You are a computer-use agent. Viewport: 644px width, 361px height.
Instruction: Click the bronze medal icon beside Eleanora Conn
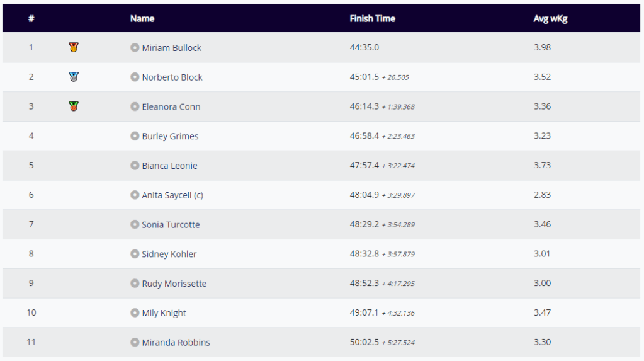tap(74, 106)
